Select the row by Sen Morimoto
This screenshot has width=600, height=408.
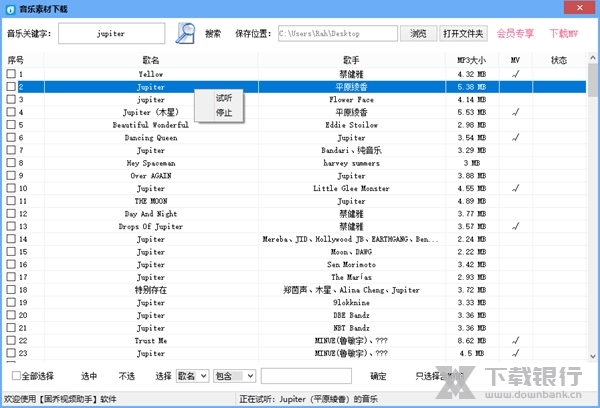click(x=296, y=264)
